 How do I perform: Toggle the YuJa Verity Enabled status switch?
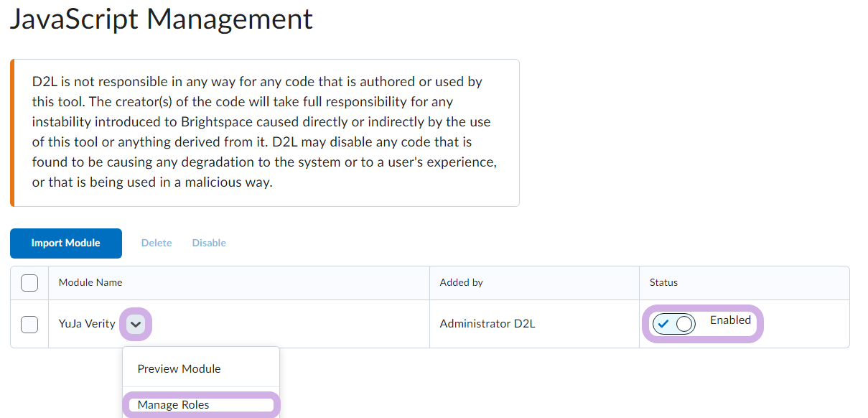tap(674, 324)
